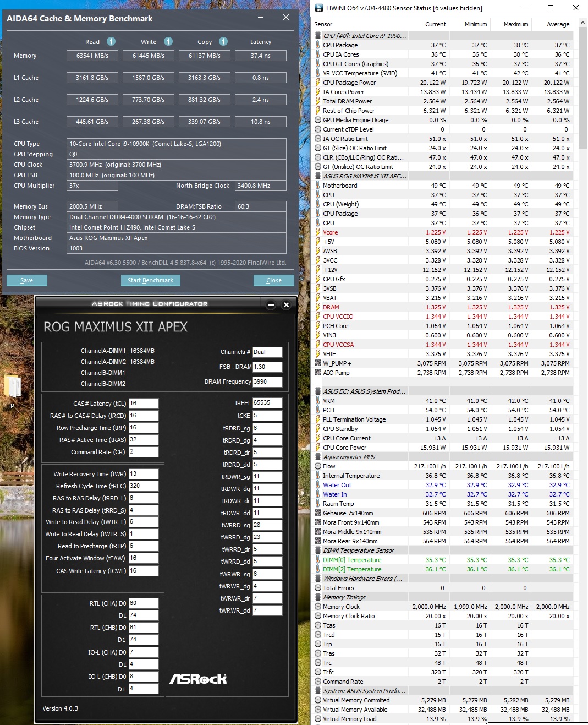Click the lightning icon beside CPU Core Power

(318, 448)
